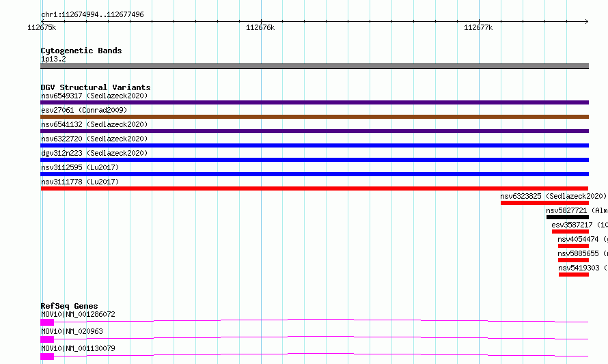Click the red bar under nsv5885655

(x=573, y=260)
